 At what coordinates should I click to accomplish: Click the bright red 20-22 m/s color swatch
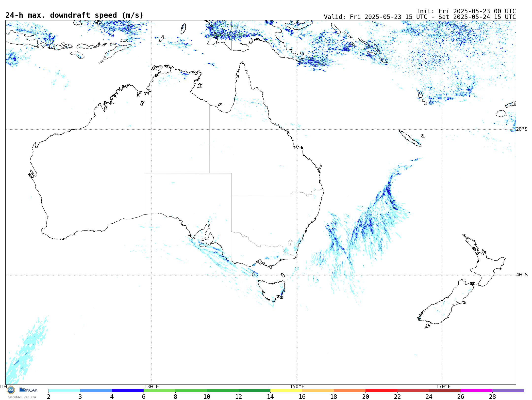pyautogui.click(x=382, y=391)
